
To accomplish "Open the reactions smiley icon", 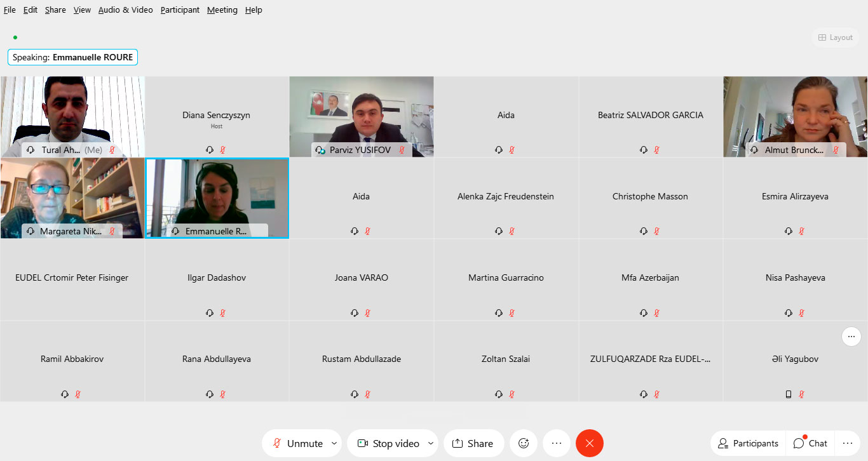I will click(x=524, y=443).
